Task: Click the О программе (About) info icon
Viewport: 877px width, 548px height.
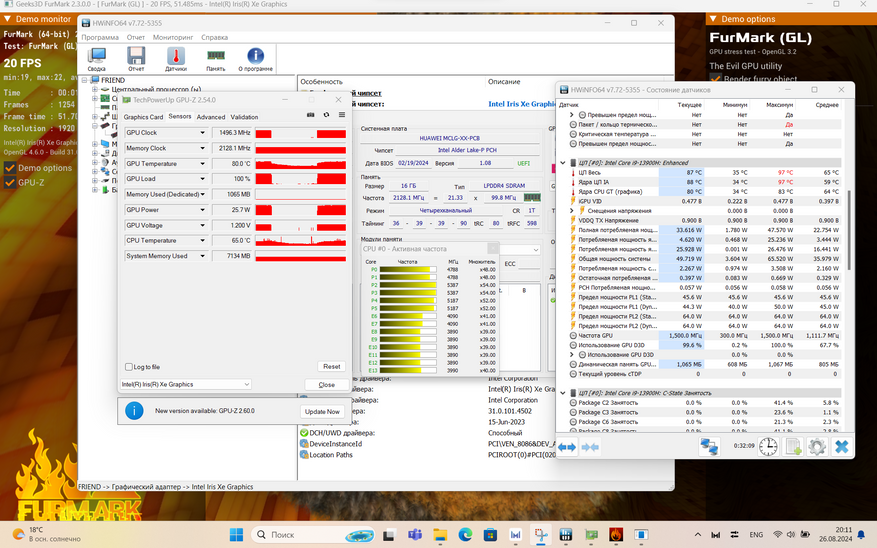Action: [256, 57]
